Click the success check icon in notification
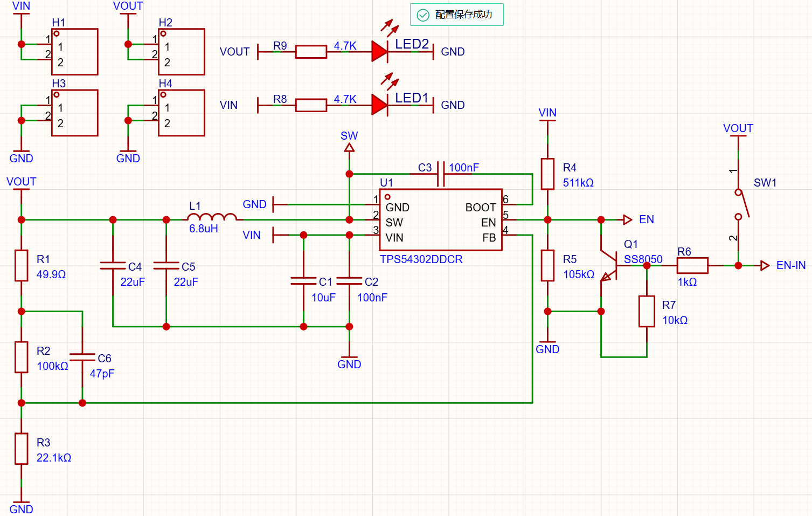This screenshot has width=812, height=516. pos(424,15)
